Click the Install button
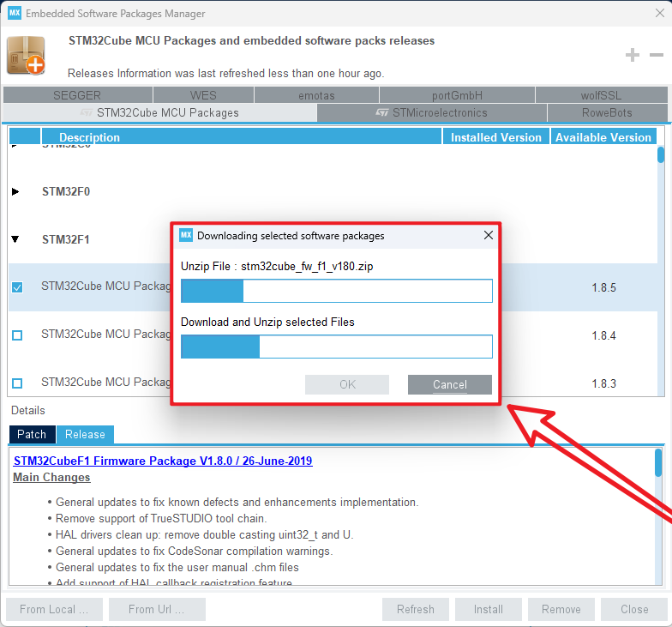Screen dimensions: 672x627 (489, 609)
